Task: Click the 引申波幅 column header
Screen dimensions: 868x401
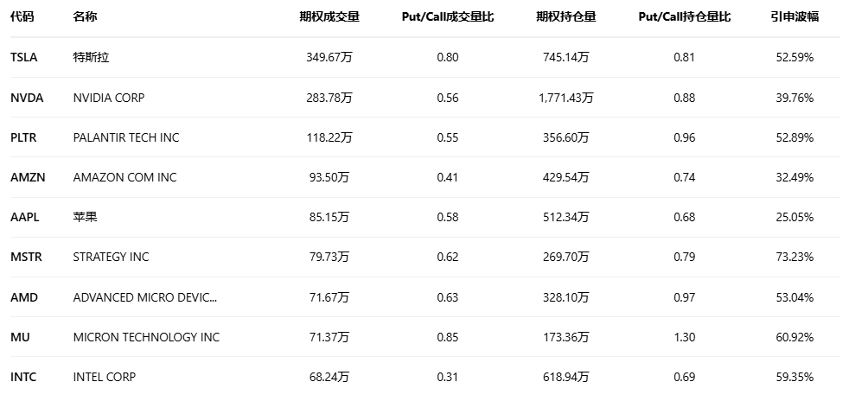Action: click(x=795, y=17)
